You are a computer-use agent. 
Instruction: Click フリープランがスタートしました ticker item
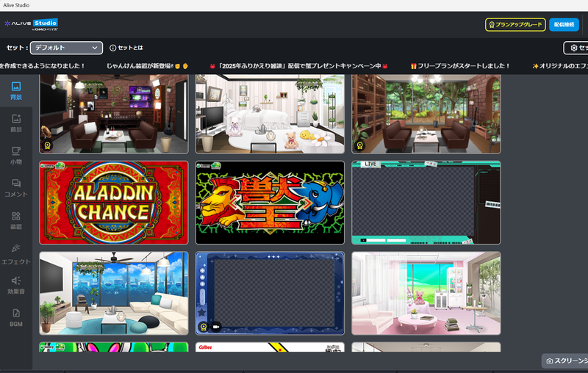pos(460,66)
